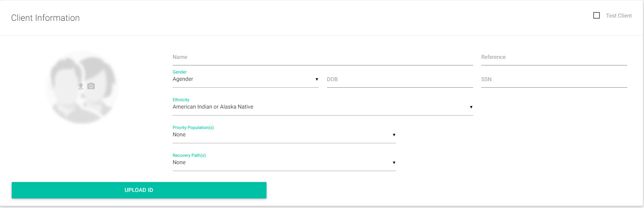Click into the SSN field
Screen dimensions: 644x208
(x=554, y=80)
